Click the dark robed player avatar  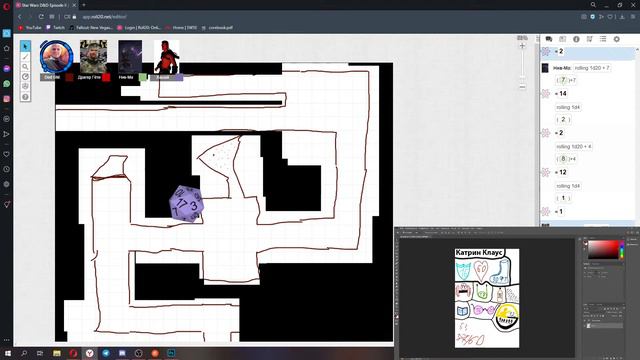(x=130, y=56)
